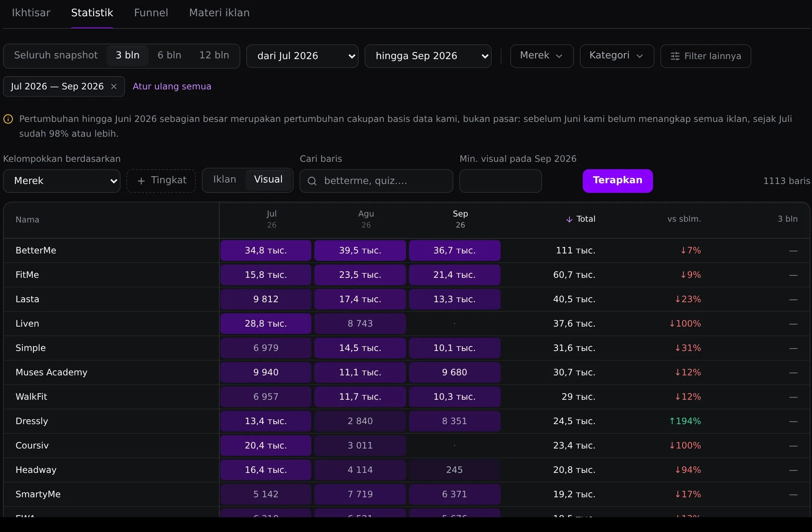This screenshot has height=532, width=812.
Task: Focus the Cari baris search field
Action: 376,181
